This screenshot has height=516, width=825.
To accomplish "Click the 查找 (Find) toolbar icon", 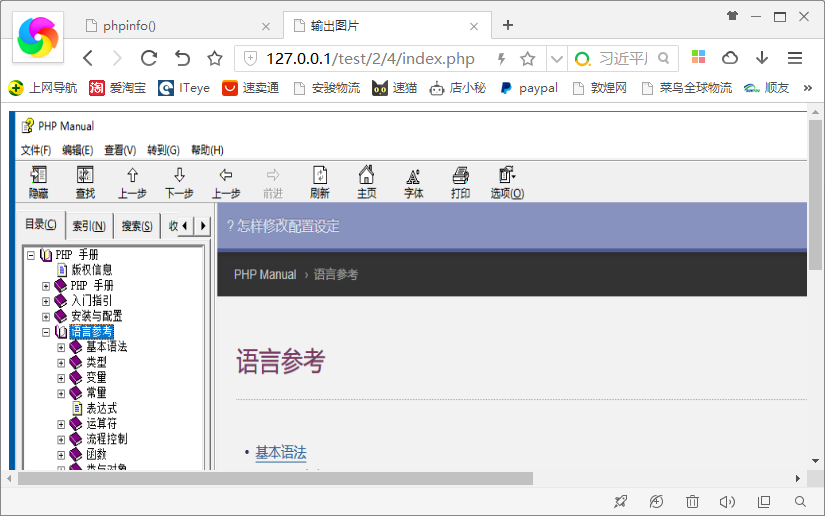I will click(85, 175).
